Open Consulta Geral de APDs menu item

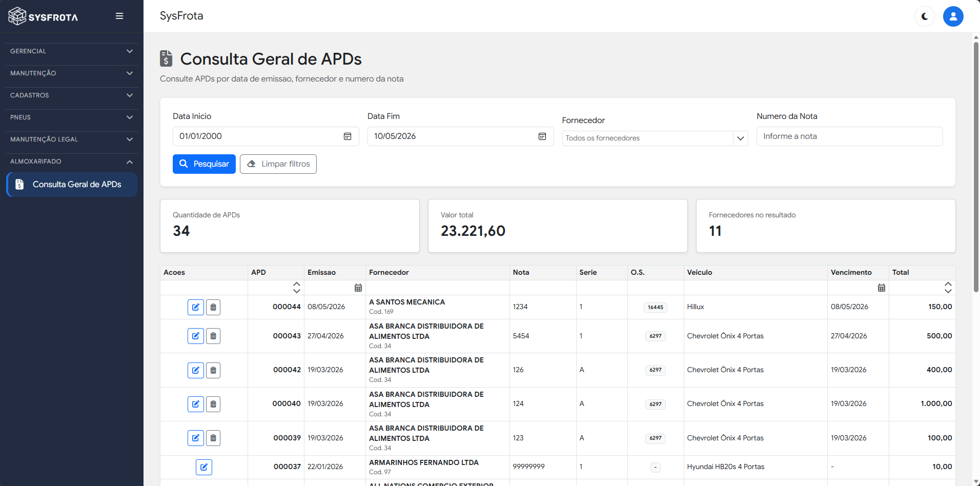click(x=72, y=185)
